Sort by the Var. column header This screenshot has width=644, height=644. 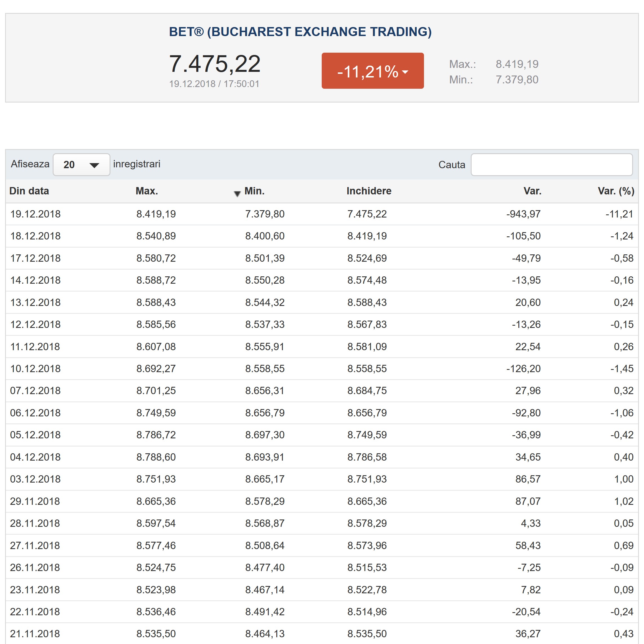pyautogui.click(x=532, y=191)
